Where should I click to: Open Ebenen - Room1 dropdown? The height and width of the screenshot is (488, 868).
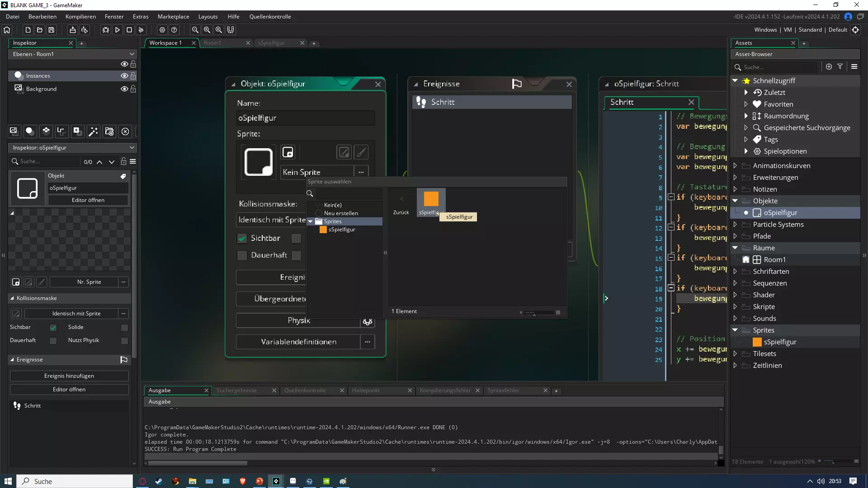click(72, 54)
